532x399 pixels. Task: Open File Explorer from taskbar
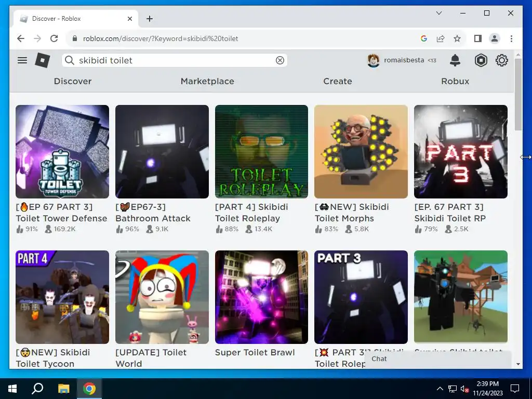[63, 389]
